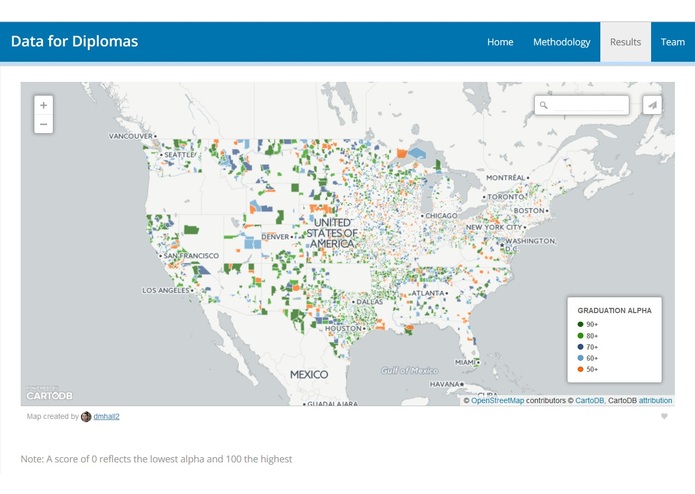Click the Los Angeles label
695x494 pixels.
(166, 291)
